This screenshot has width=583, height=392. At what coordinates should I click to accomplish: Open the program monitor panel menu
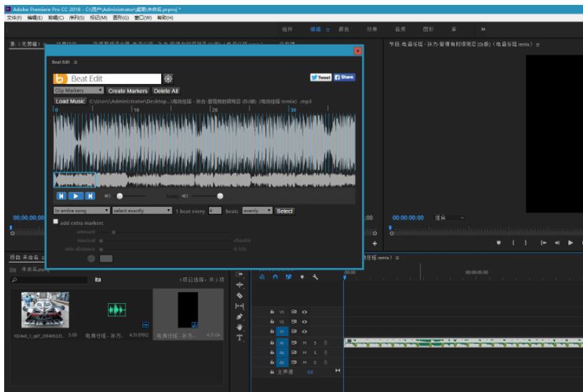[538, 45]
